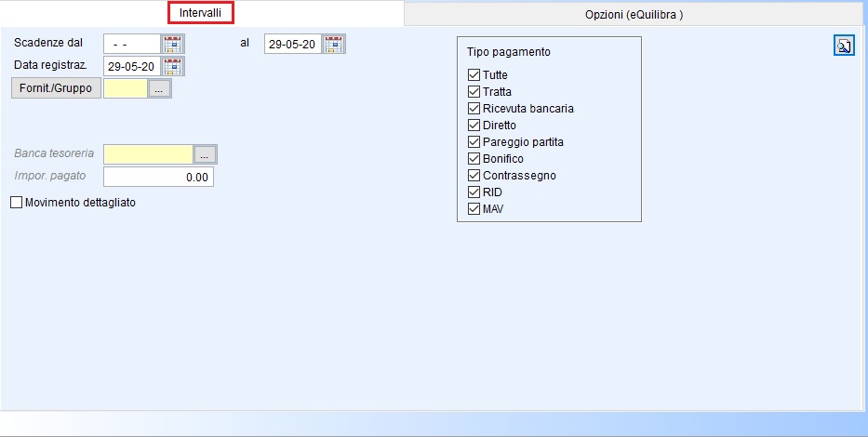Uncheck the Bonifico checkbox
868x437 pixels.
[474, 159]
